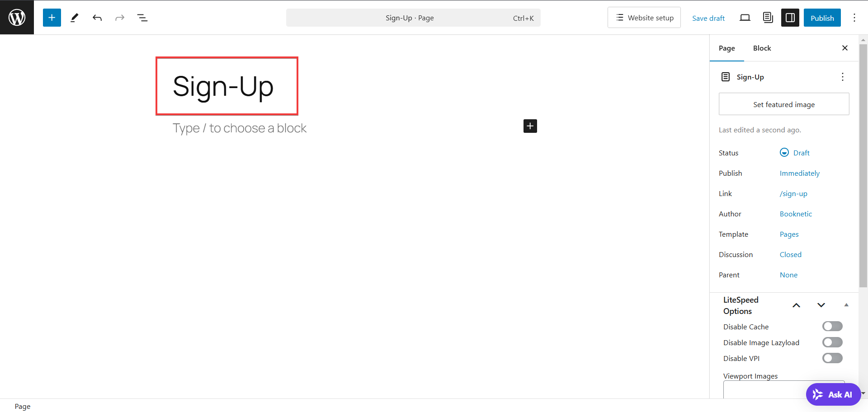Screen dimensions: 868x412
Task: Open the Draft status dropdown
Action: (795, 153)
